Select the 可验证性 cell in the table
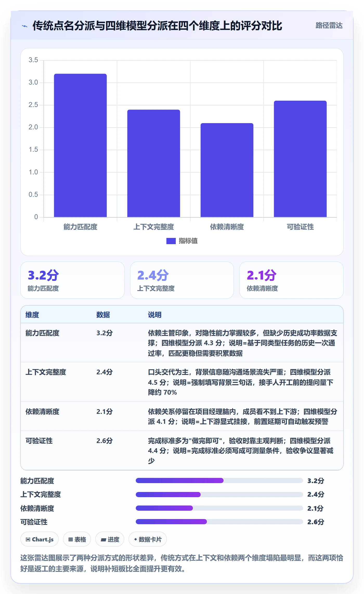Image resolution: width=364 pixels, height=594 pixels. [39, 441]
